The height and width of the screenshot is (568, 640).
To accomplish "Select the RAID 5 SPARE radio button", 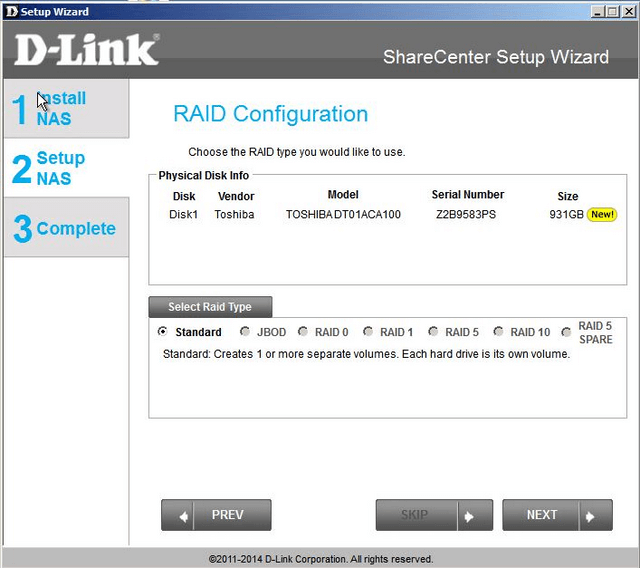I will (566, 332).
